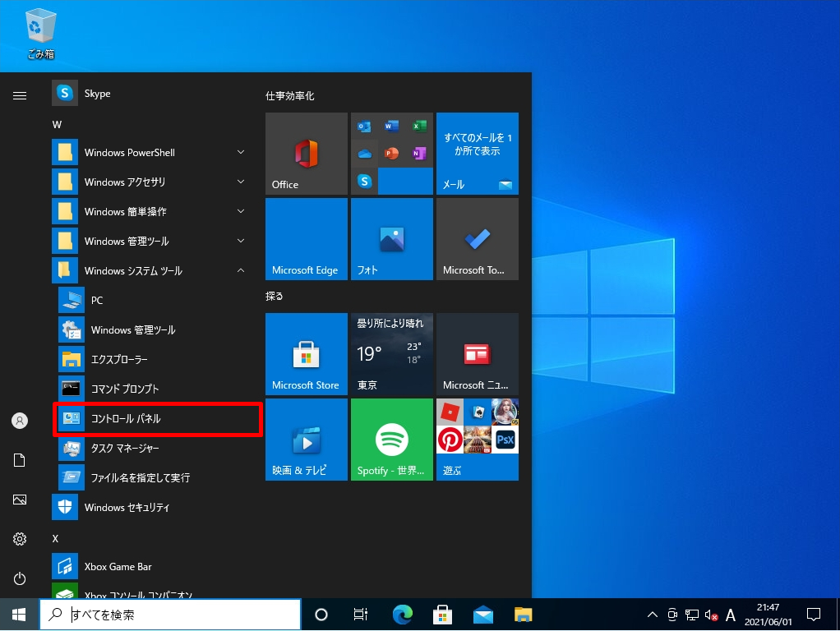The image size is (840, 631).
Task: Expand the Start menu hamburger
Action: click(20, 96)
